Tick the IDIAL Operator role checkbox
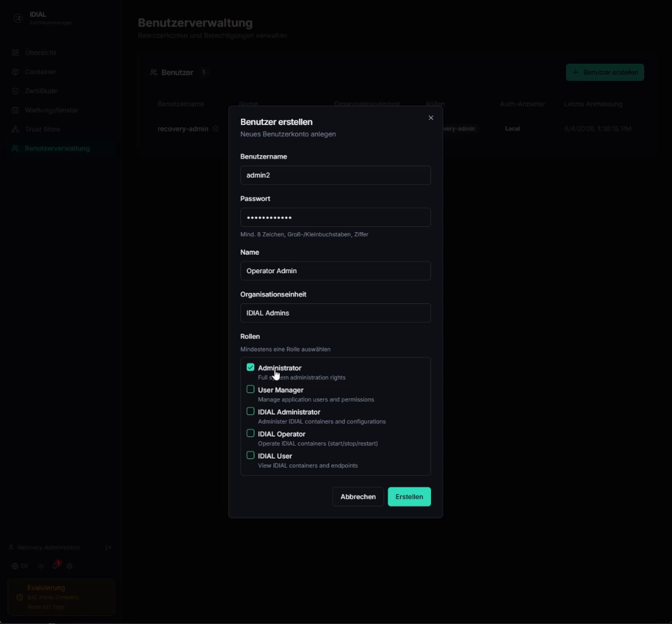 (250, 434)
